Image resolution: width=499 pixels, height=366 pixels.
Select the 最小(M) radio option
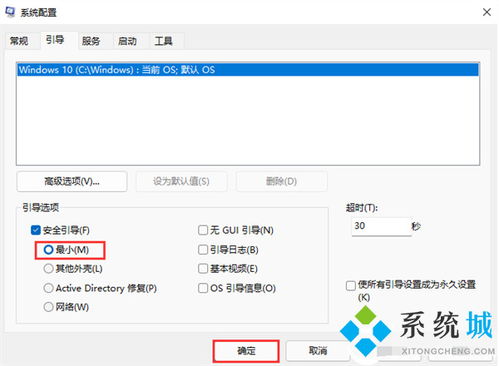48,250
